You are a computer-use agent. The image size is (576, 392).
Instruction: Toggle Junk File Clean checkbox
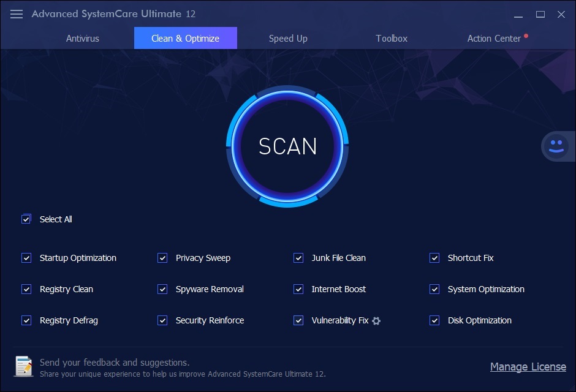point(298,258)
